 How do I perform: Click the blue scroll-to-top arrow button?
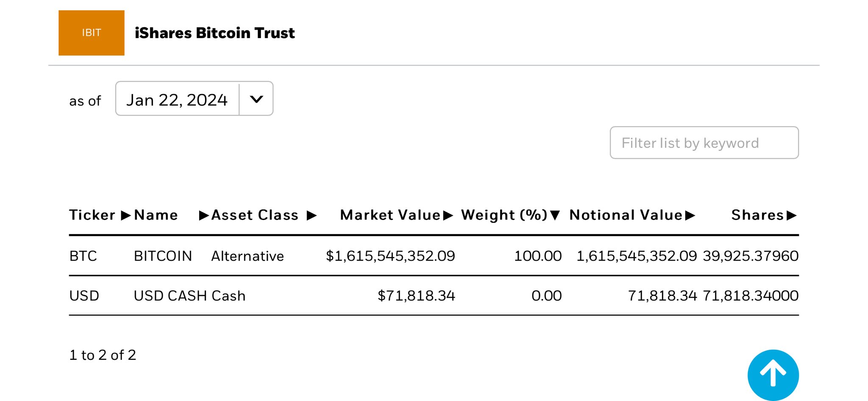click(773, 374)
